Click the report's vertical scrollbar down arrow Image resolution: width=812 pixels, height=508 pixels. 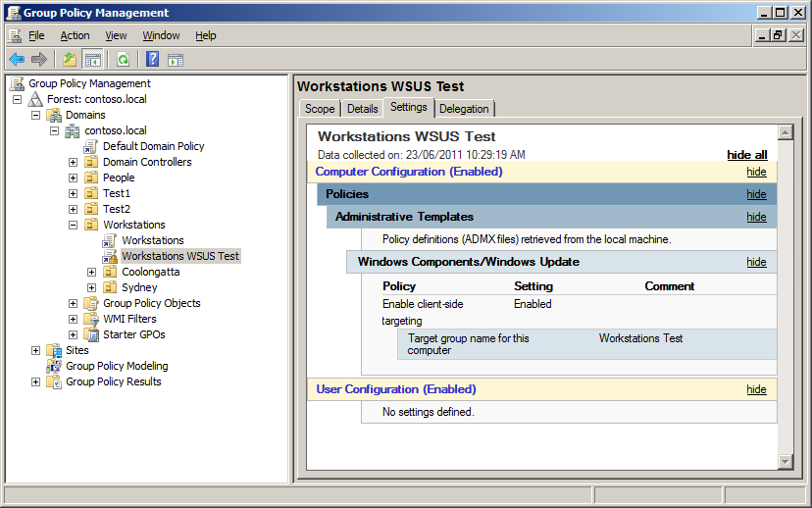785,461
